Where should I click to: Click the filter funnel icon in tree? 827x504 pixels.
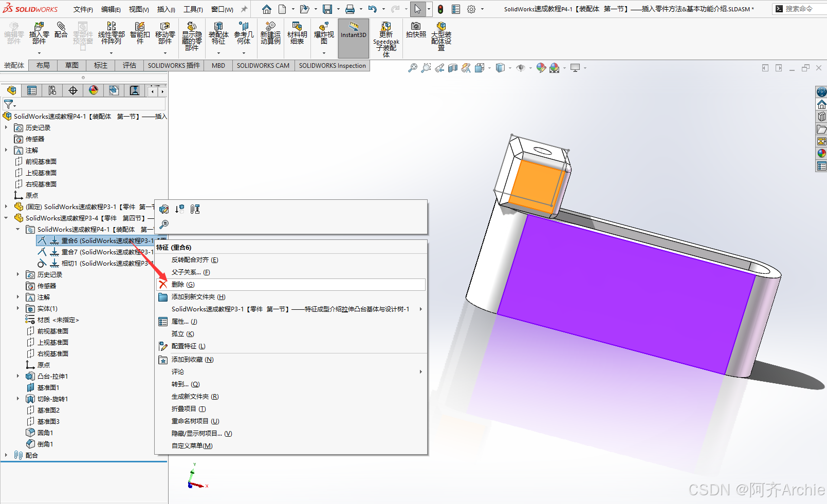point(9,104)
